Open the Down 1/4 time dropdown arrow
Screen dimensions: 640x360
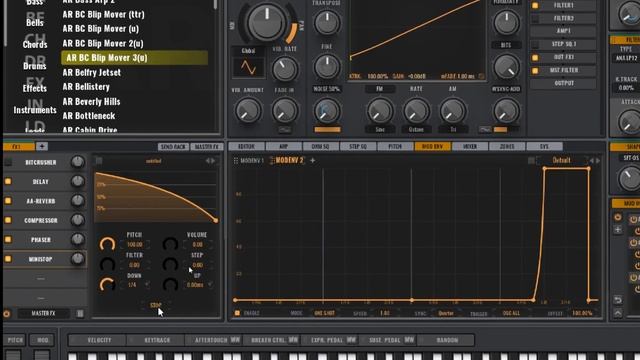pos(147,284)
